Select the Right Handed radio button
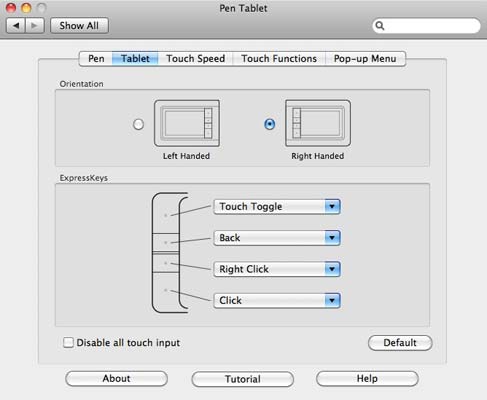 [x=269, y=124]
